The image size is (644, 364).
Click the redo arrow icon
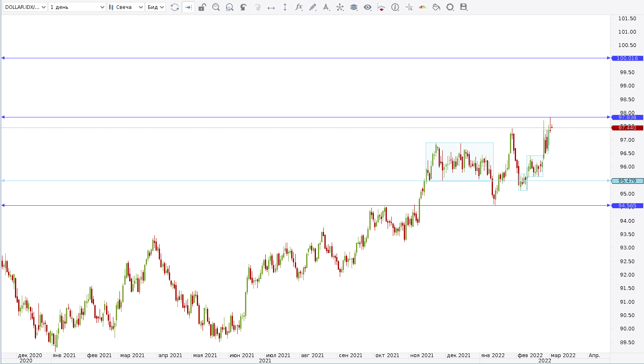[x=257, y=7]
